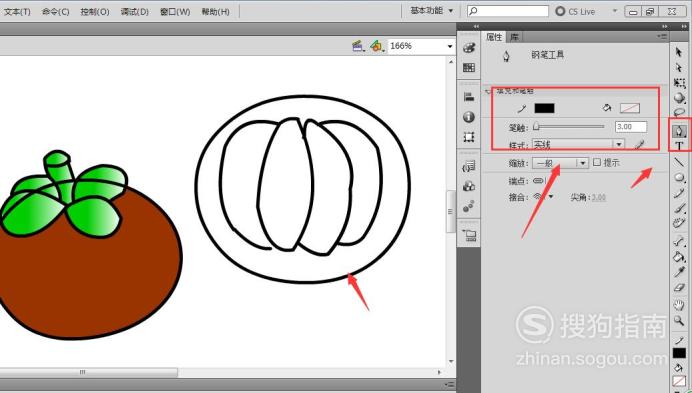The image size is (692, 393).
Task: Click the 笔触 stroke width slider handle
Action: point(536,127)
